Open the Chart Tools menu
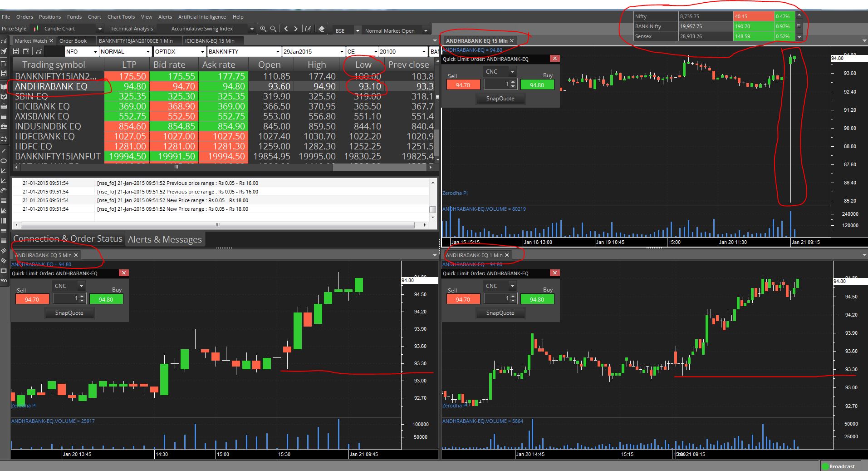This screenshot has width=868, height=471. (x=121, y=17)
